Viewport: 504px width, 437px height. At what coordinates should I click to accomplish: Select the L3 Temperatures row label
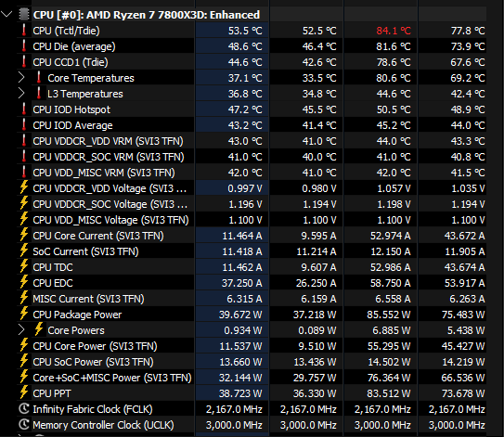(x=85, y=94)
